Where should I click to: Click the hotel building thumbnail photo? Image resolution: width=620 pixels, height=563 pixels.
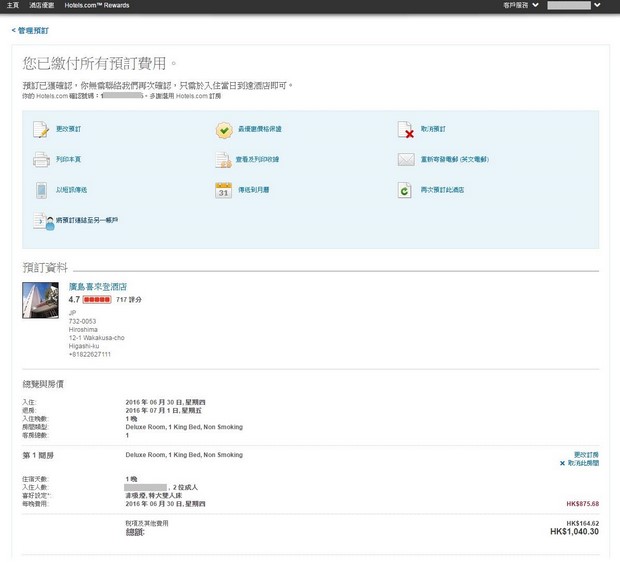(40, 300)
